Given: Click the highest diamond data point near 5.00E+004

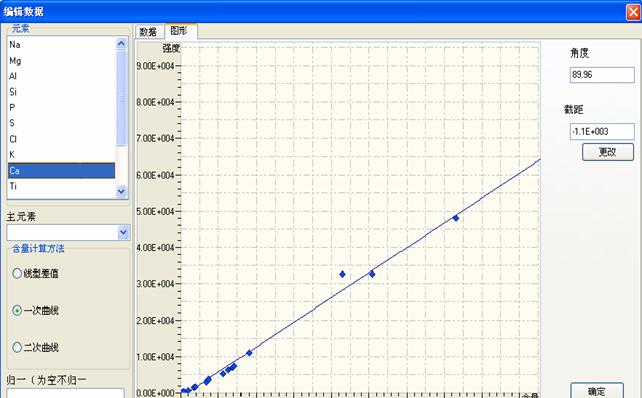Looking at the screenshot, I should [456, 218].
